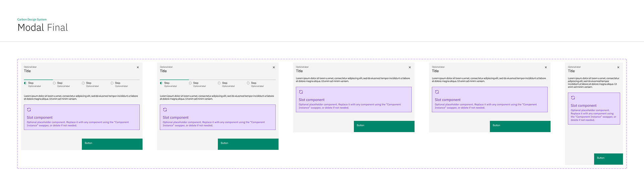644x186 pixels.
Task: Click the green Button in the second modal
Action: tap(248, 144)
